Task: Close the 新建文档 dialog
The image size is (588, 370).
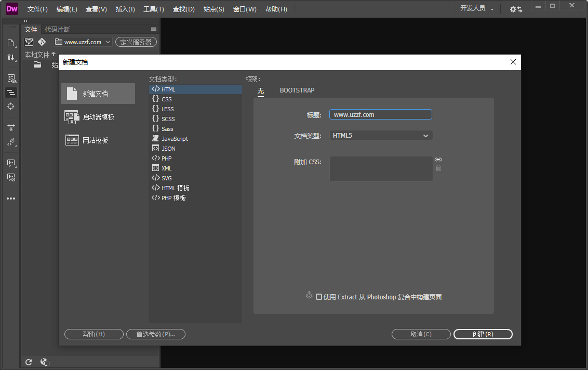Action: [513, 62]
